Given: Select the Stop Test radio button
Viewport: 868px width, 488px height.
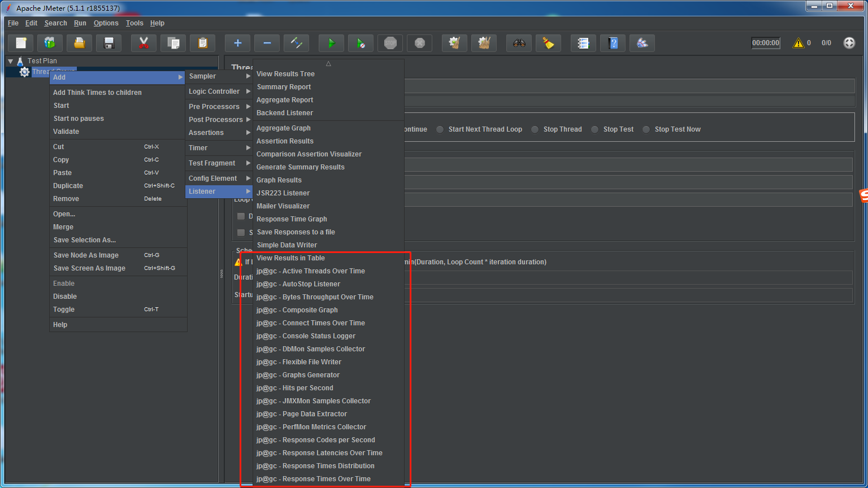Looking at the screenshot, I should (x=594, y=129).
